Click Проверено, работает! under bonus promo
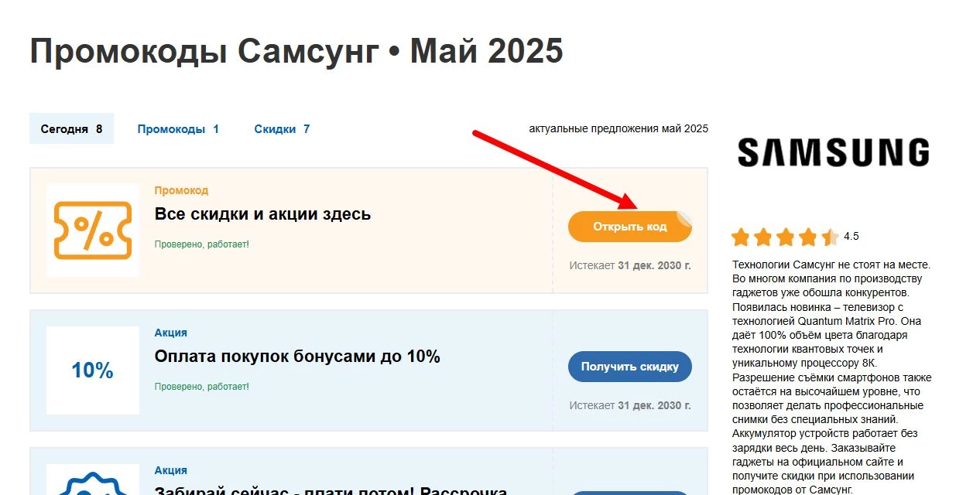The image size is (980, 495). (200, 386)
